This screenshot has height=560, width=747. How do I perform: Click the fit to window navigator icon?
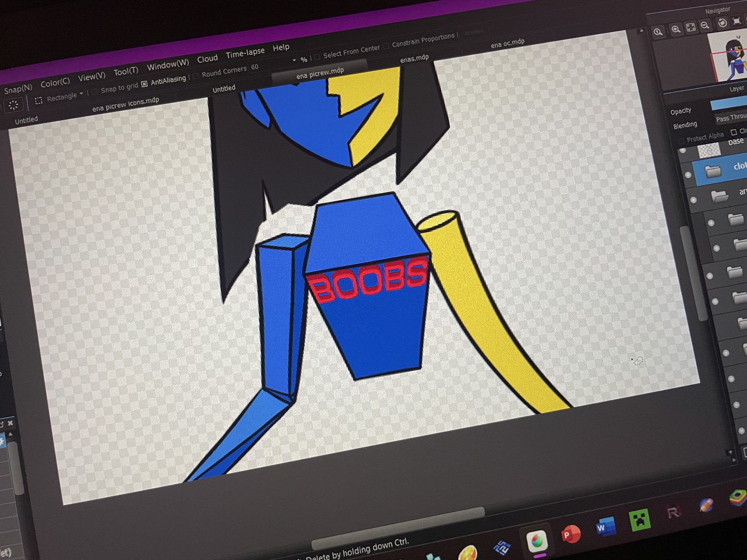(691, 27)
